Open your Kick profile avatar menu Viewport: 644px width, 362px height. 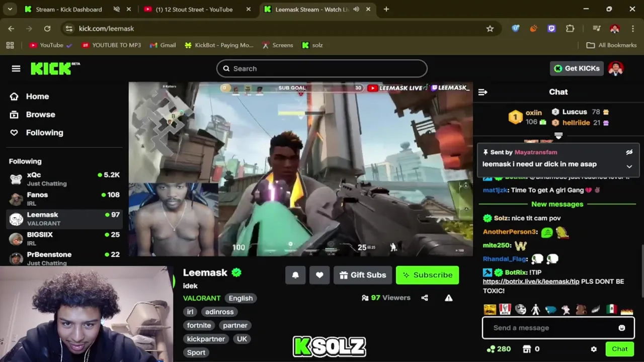coord(616,68)
